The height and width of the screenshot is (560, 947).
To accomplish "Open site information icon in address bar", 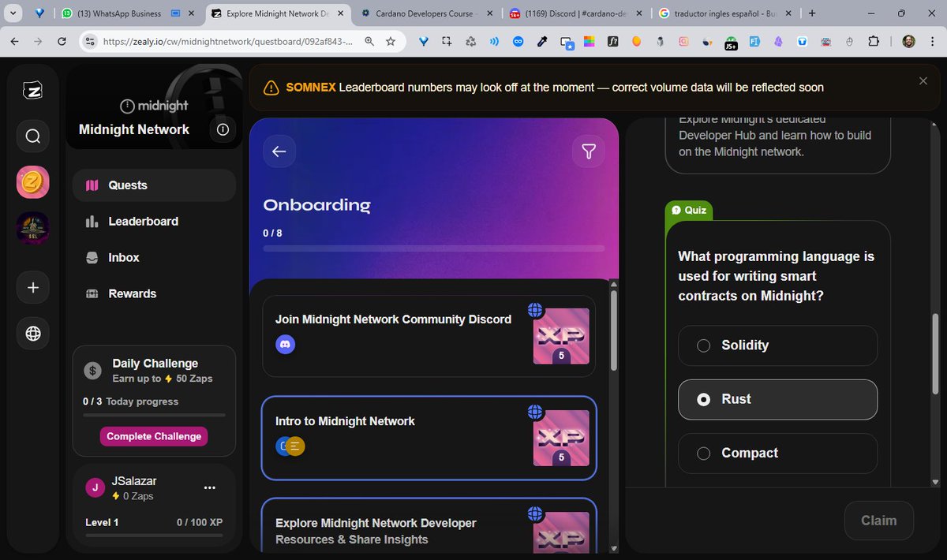I will (89, 41).
